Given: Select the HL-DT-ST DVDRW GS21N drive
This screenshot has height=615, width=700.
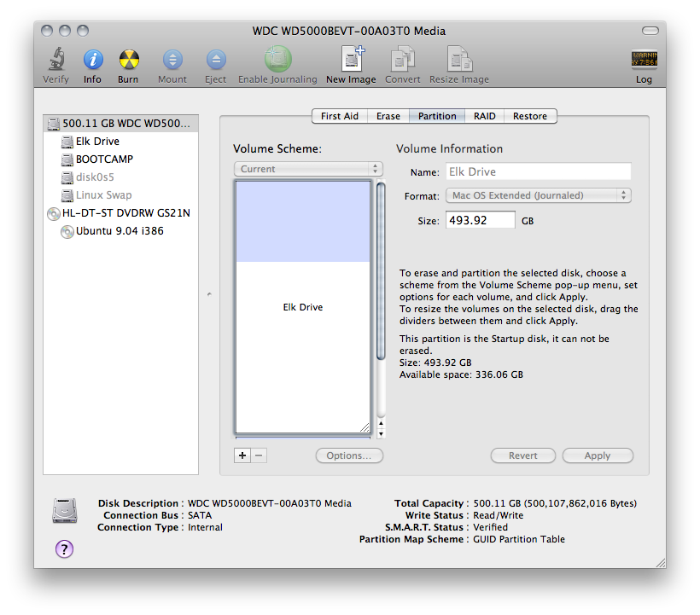Looking at the screenshot, I should (x=121, y=213).
